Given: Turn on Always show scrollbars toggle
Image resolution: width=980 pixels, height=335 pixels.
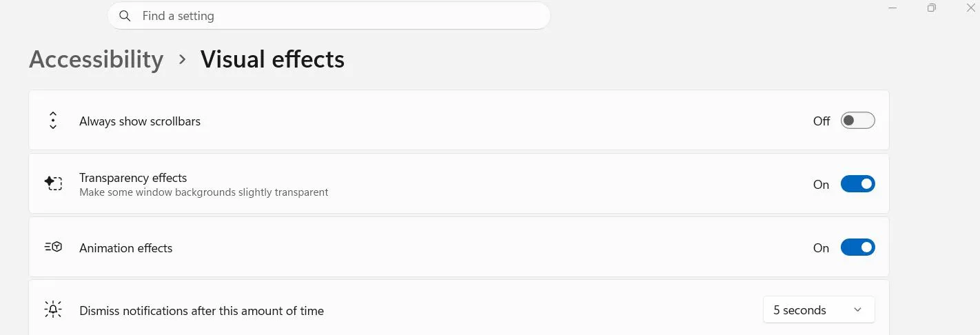Looking at the screenshot, I should [x=858, y=121].
